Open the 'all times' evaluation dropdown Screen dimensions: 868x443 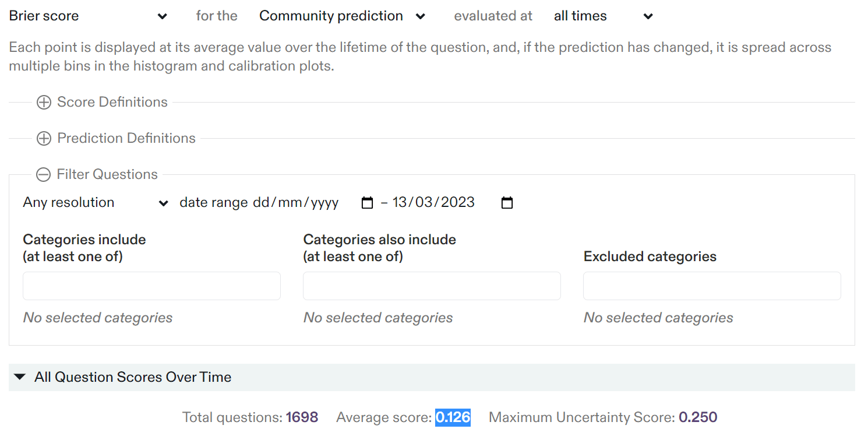(x=604, y=16)
